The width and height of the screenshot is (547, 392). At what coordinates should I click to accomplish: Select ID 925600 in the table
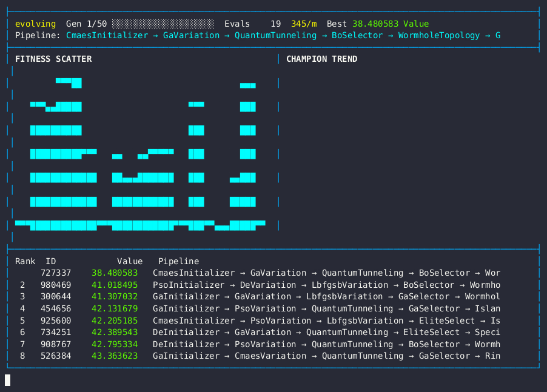[x=56, y=321]
